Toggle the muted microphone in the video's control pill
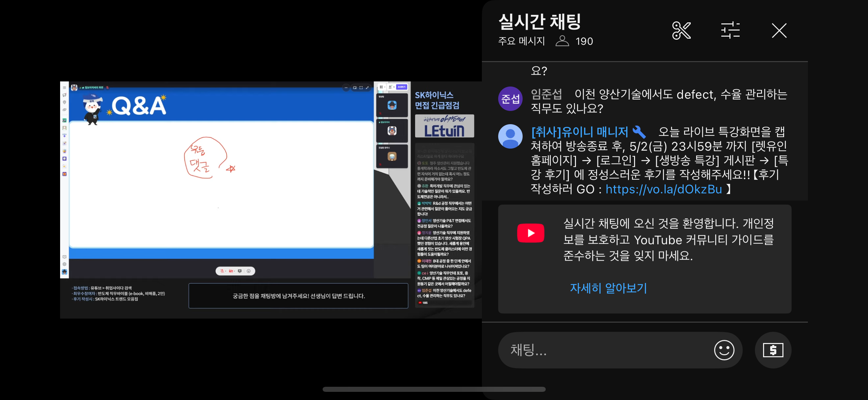868x400 pixels. coord(222,271)
